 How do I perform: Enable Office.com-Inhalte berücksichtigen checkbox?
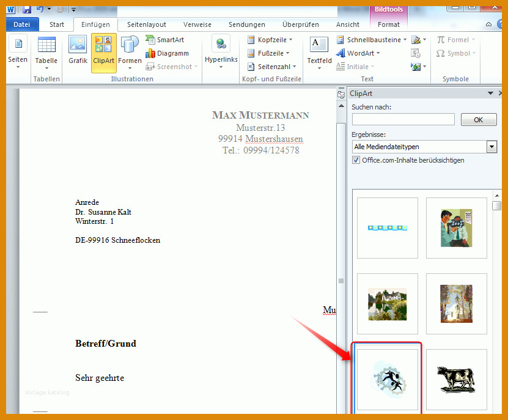[x=356, y=160]
